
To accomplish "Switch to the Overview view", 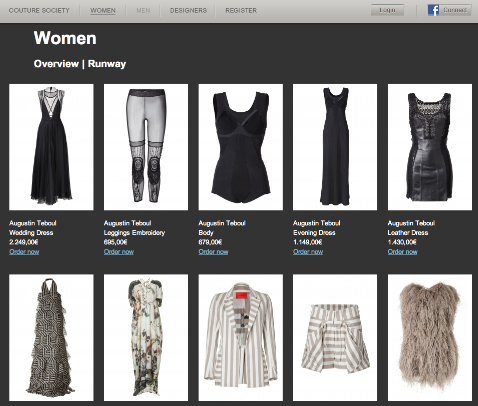I will 56,64.
